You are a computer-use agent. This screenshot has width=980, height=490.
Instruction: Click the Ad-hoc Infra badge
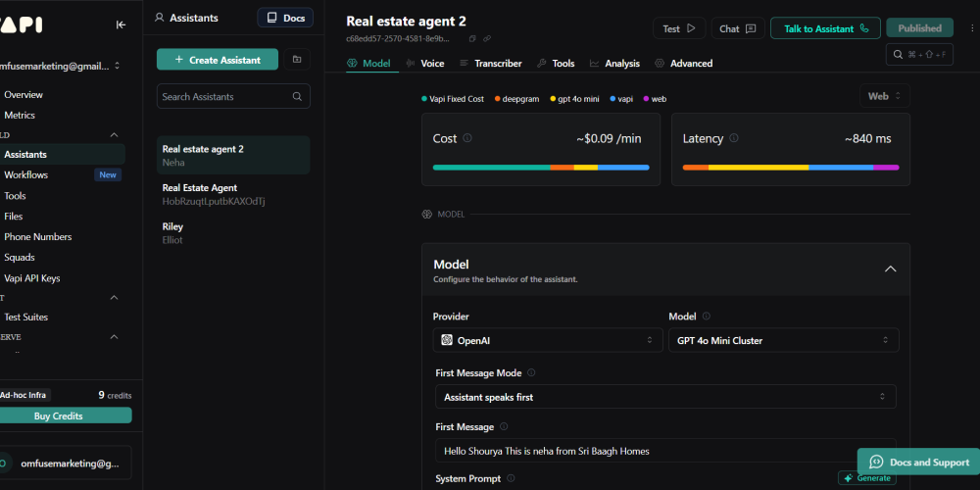click(24, 395)
